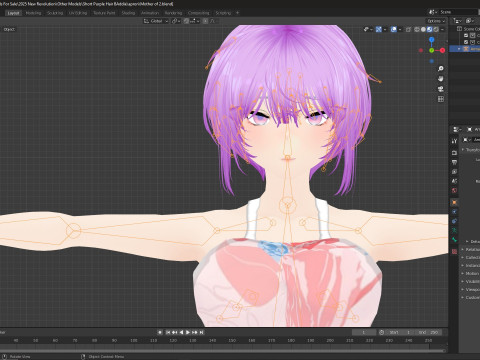This screenshot has width=480, height=360.
Task: Expand the Relations panel
Action: point(471,249)
